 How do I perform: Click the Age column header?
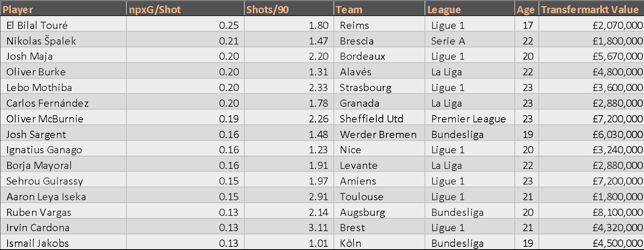tap(526, 10)
